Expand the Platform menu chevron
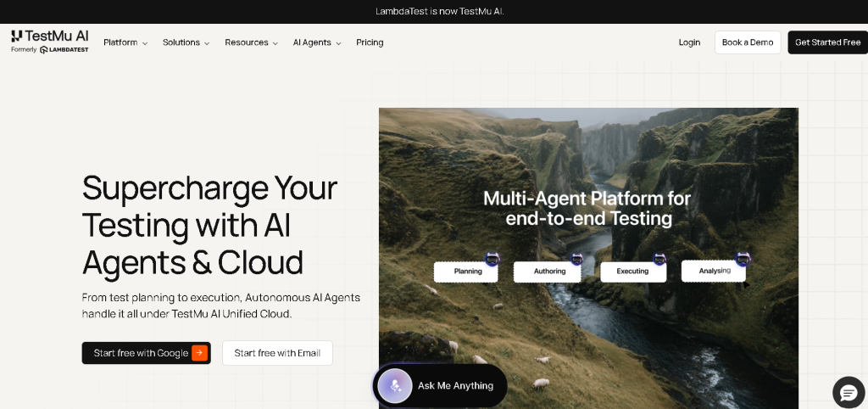This screenshot has height=409, width=868. point(144,43)
